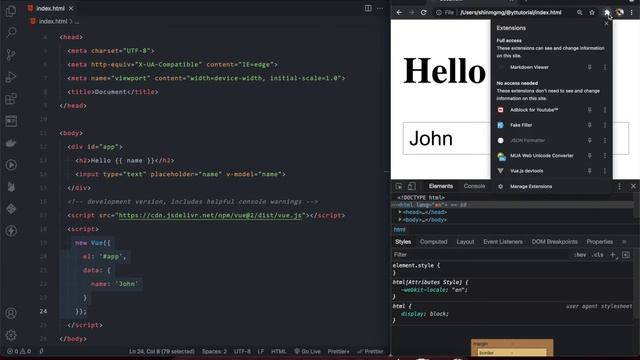
Task: Pin the Fake Filler extension
Action: click(589, 125)
